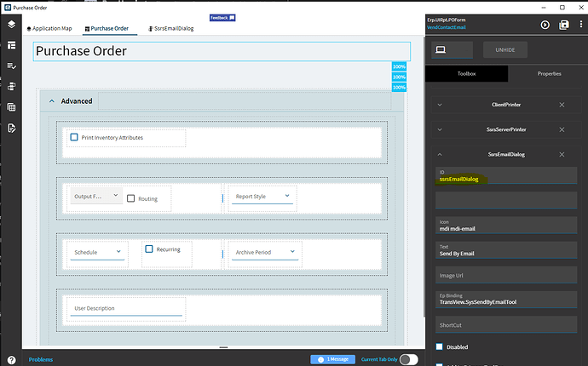Click the topmost 100% width badge
The width and height of the screenshot is (588, 366).
coord(399,66)
